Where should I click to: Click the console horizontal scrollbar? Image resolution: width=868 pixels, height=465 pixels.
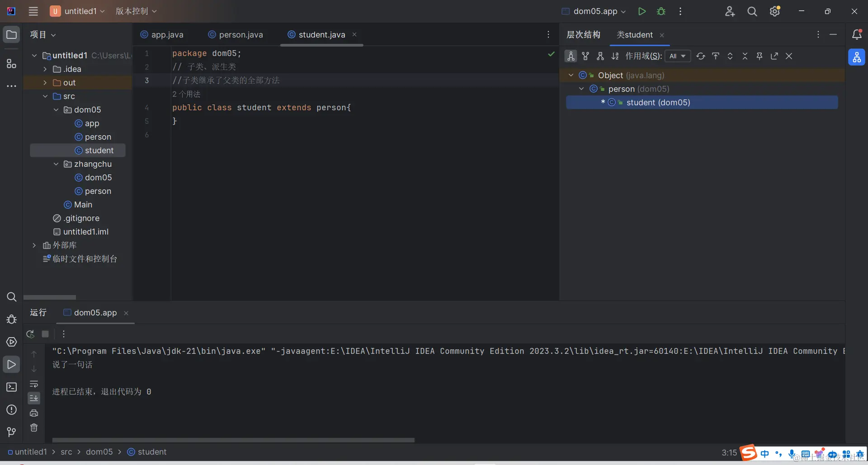point(233,440)
